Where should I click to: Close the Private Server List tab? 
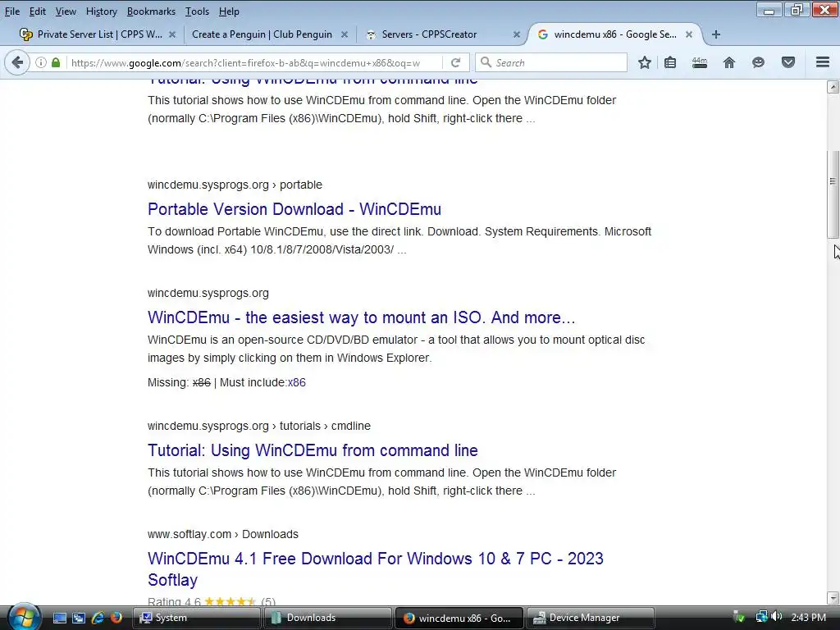click(172, 34)
